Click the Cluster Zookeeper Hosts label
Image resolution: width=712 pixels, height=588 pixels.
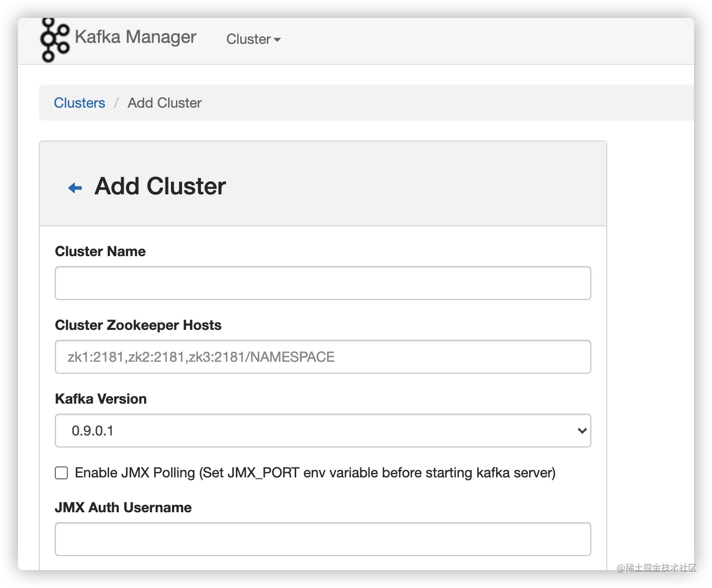click(138, 325)
